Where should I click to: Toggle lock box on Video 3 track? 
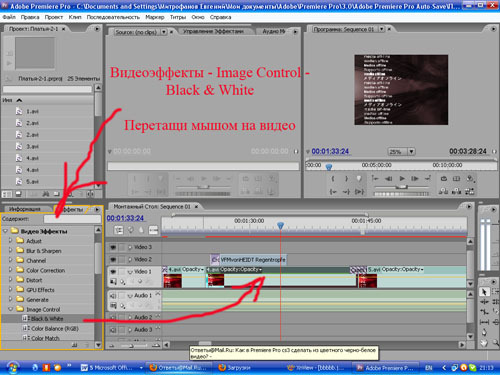pos(122,247)
